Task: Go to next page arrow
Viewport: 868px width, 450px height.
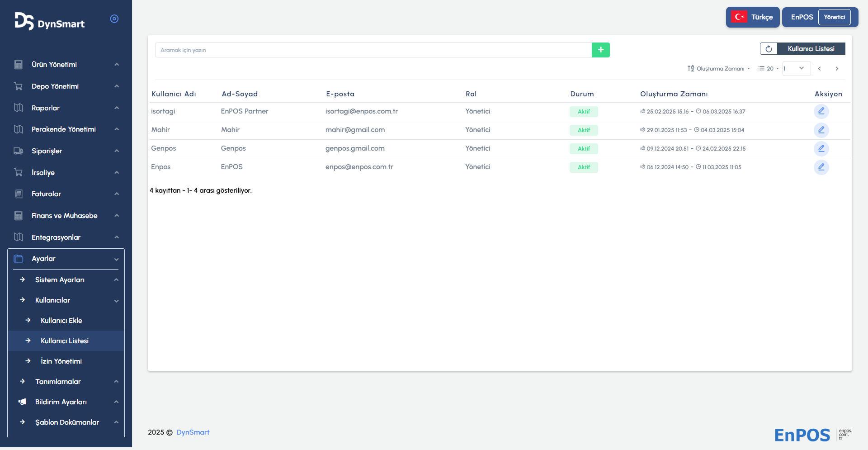Action: (x=837, y=69)
